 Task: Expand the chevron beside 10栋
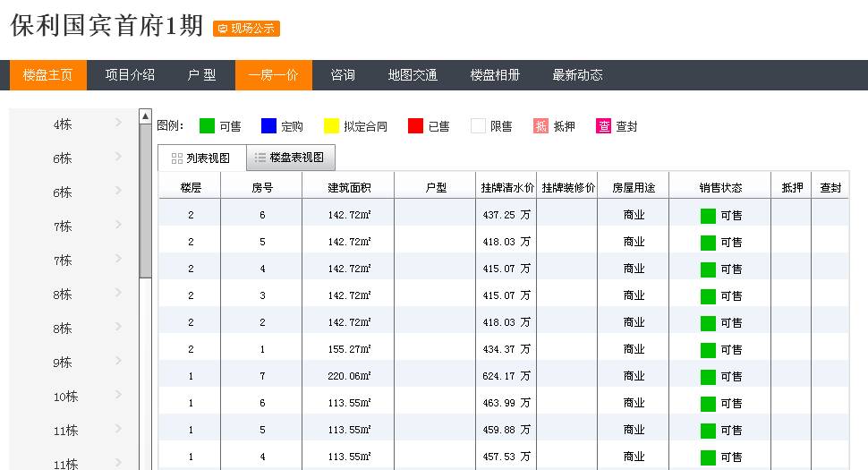tap(118, 395)
